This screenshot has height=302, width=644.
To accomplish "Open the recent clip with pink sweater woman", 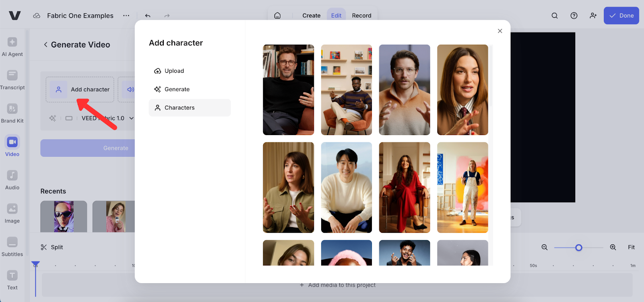I will (114, 216).
